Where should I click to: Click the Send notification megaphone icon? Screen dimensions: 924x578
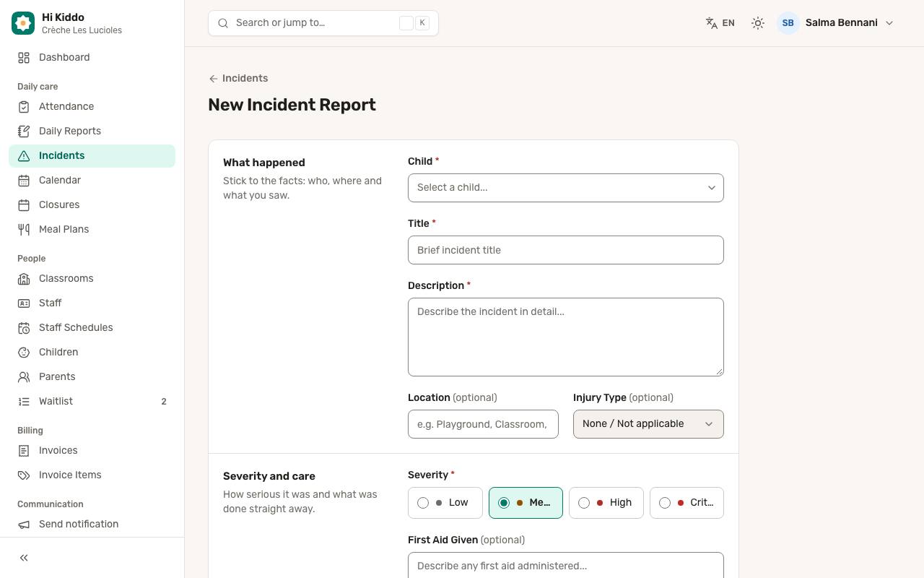click(24, 524)
